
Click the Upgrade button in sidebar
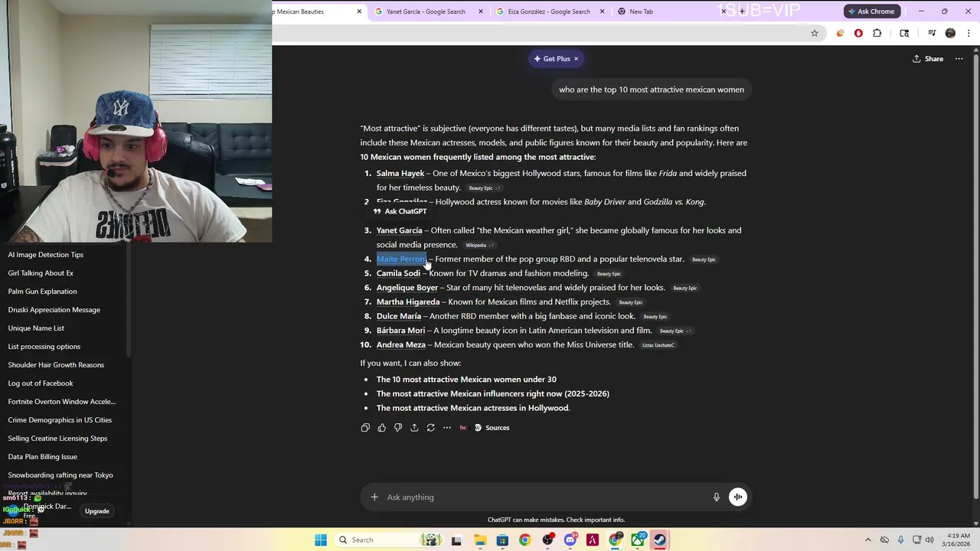point(97,511)
